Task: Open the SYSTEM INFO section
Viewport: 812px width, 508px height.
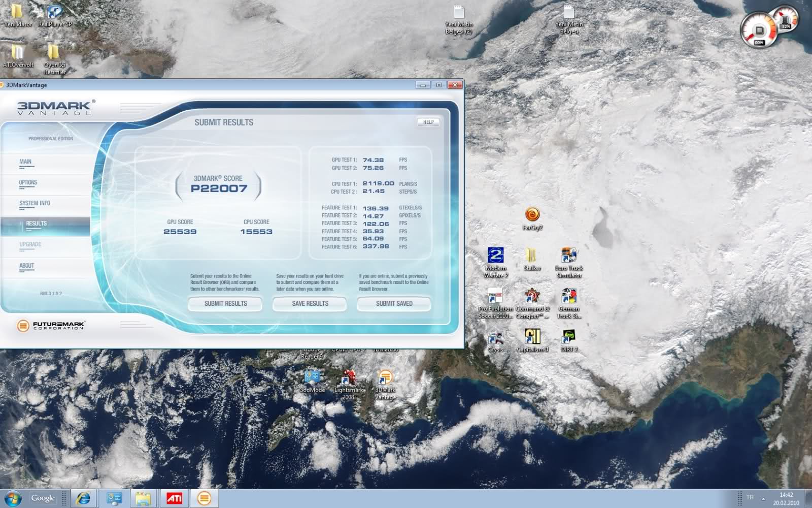Action: click(35, 203)
